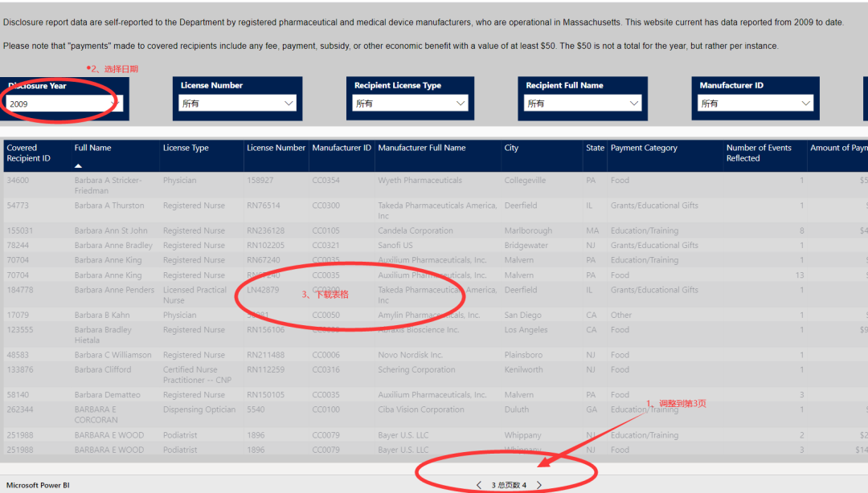Sort by Number of Events Reflected header
This screenshot has height=493, width=868.
(x=759, y=153)
